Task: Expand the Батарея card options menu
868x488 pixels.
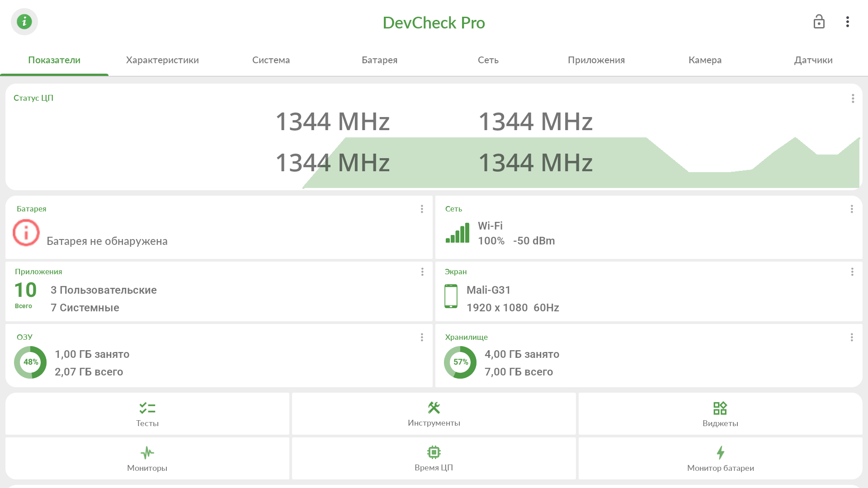Action: pos(422,209)
